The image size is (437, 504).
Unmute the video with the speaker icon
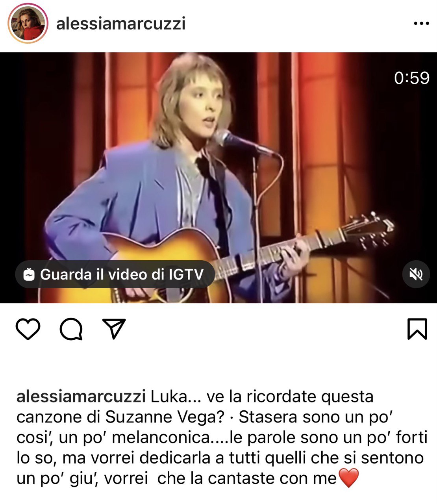[416, 274]
